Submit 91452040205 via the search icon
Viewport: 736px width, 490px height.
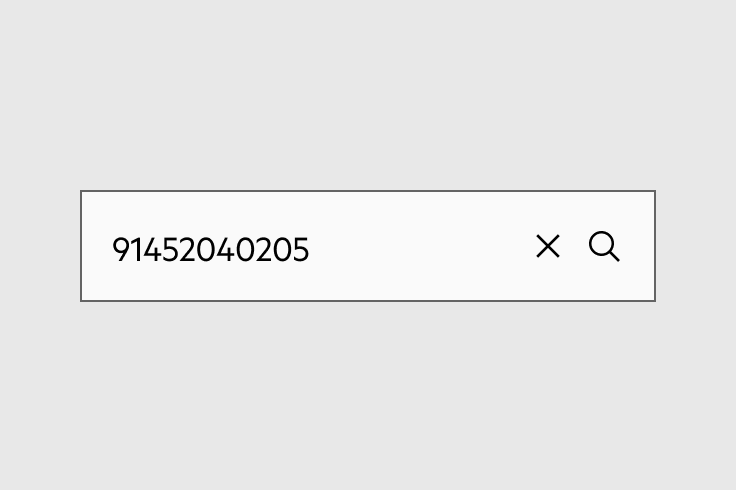pyautogui.click(x=604, y=246)
